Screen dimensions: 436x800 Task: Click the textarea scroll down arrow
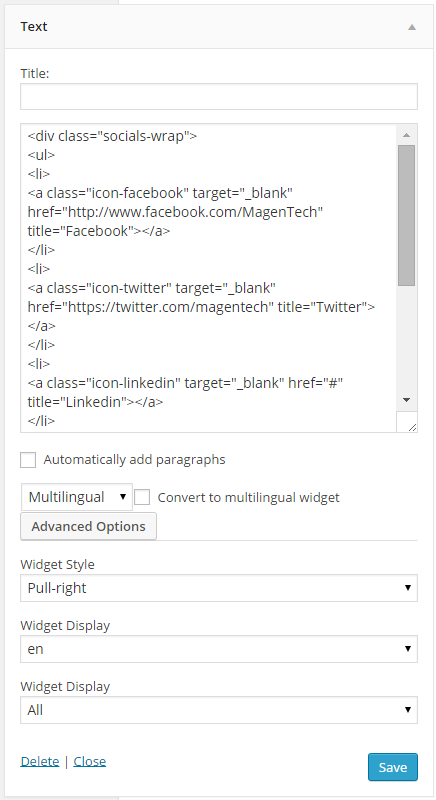(x=406, y=400)
